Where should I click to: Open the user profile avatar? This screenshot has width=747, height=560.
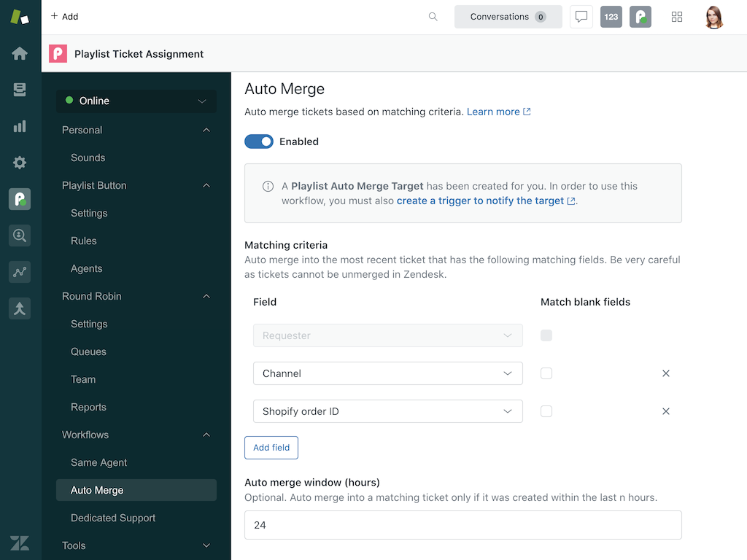pos(714,17)
